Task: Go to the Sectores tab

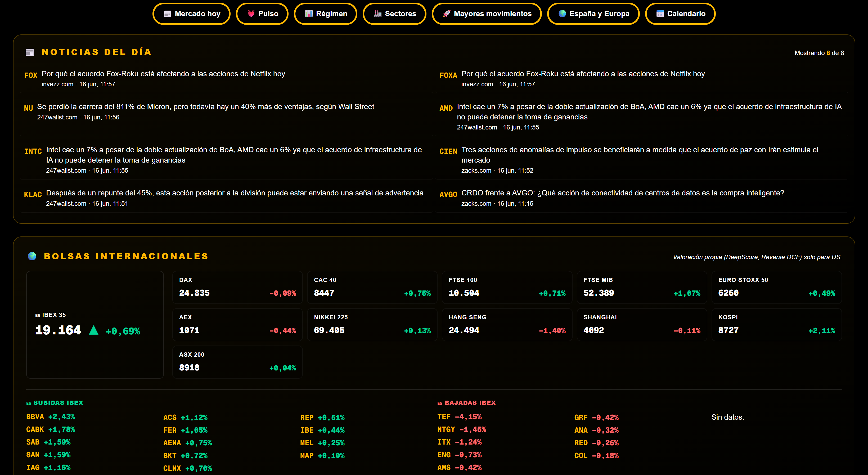Action: tap(395, 14)
